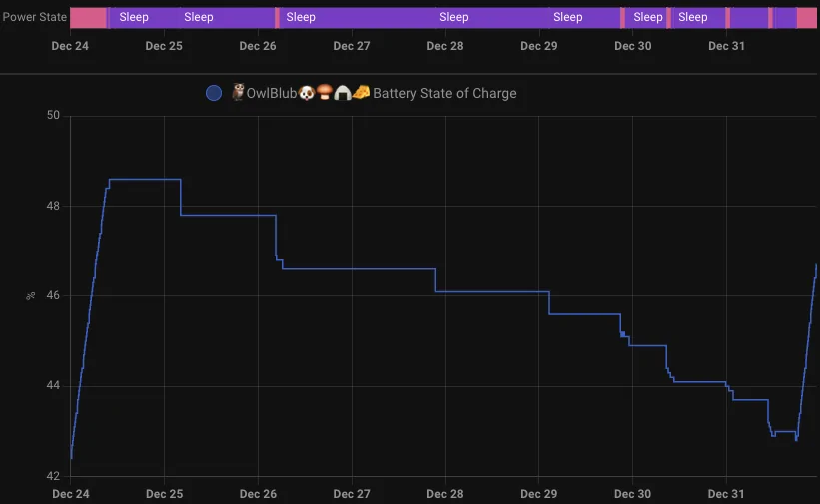Select the Sleep segment labeled just after Dec 29
820x504 pixels.
tap(584, 18)
